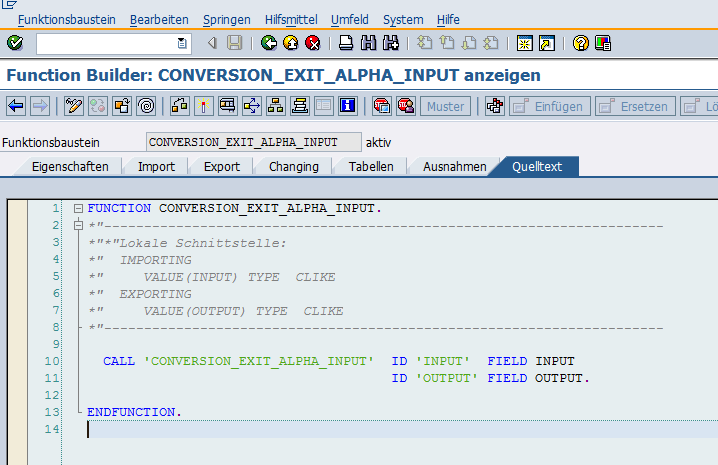Image resolution: width=718 pixels, height=465 pixels.
Task: Navigate forward with the right arrow
Action: (40, 106)
